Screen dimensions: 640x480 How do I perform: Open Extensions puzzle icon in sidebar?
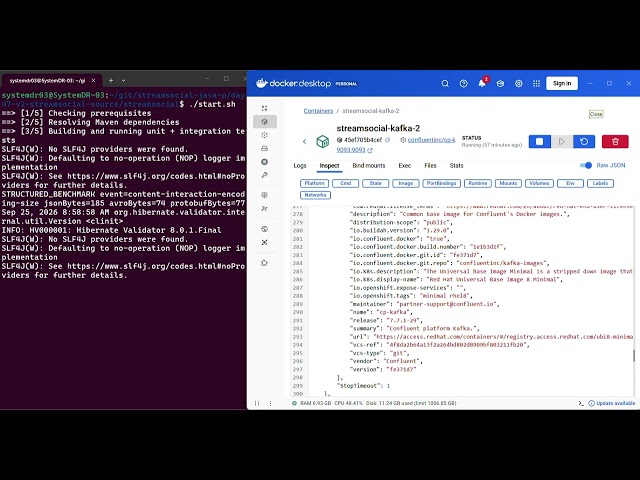[264, 263]
